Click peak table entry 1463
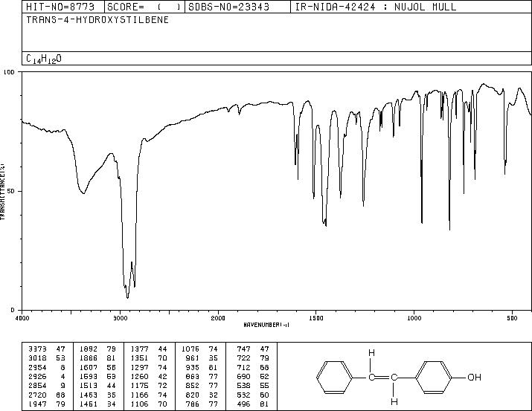Viewport: 532px width, 411px height. (89, 395)
